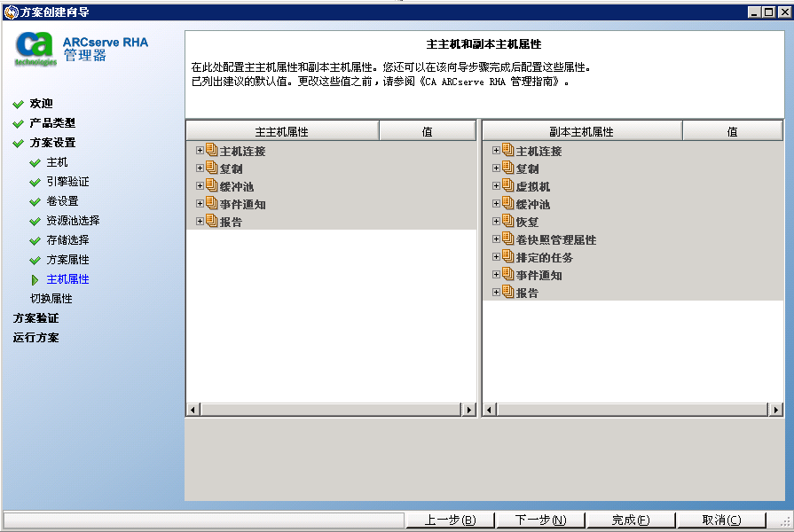Click the 复制 properties icon in left panel
Viewport: 794px width, 532px height.
[211, 168]
